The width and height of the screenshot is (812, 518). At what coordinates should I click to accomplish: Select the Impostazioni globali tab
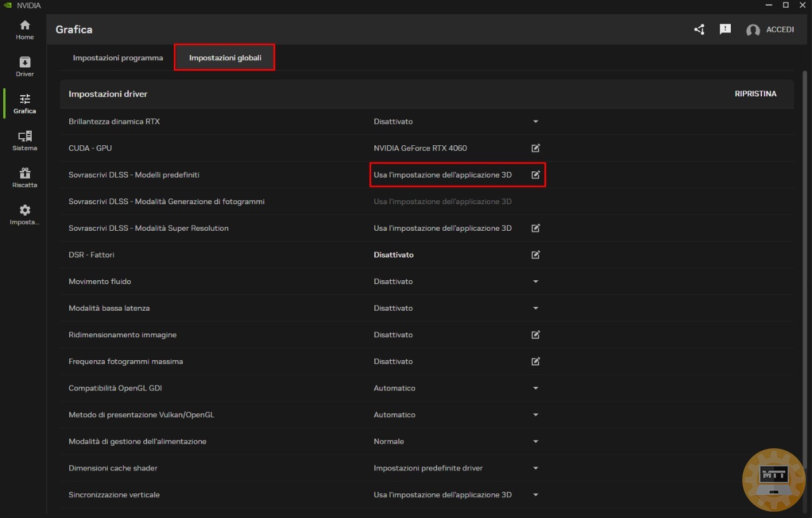coord(225,58)
